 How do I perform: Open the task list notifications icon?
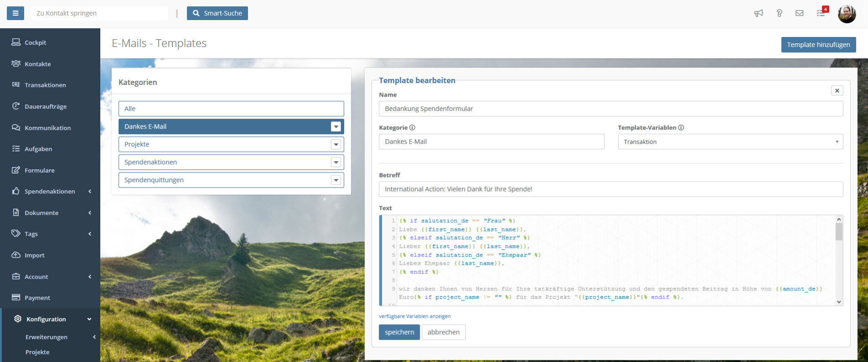tap(821, 13)
